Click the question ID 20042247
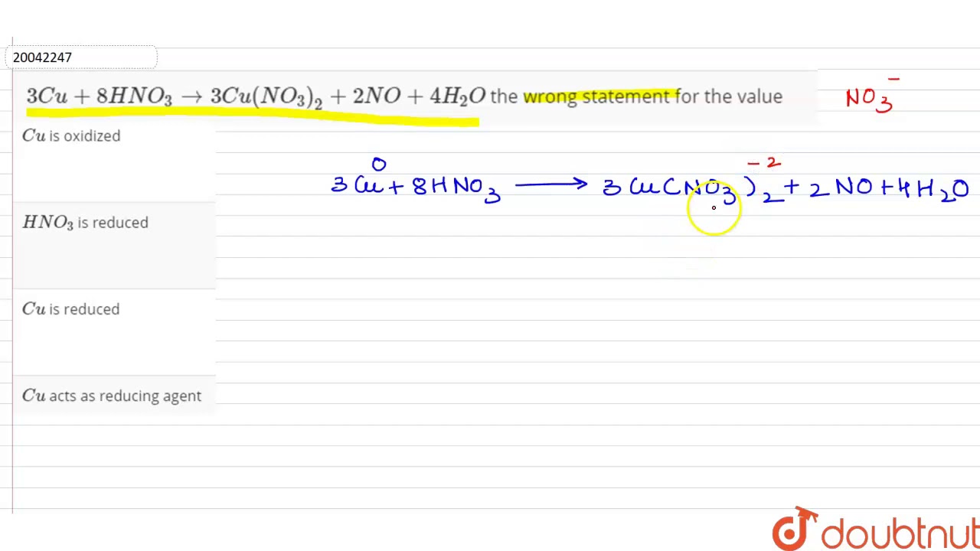This screenshot has width=980, height=551. tap(42, 57)
